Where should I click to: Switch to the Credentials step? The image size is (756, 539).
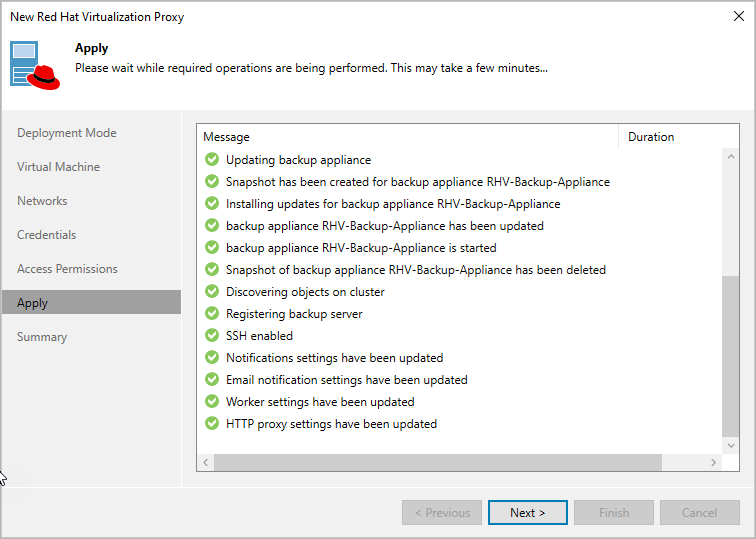point(46,235)
